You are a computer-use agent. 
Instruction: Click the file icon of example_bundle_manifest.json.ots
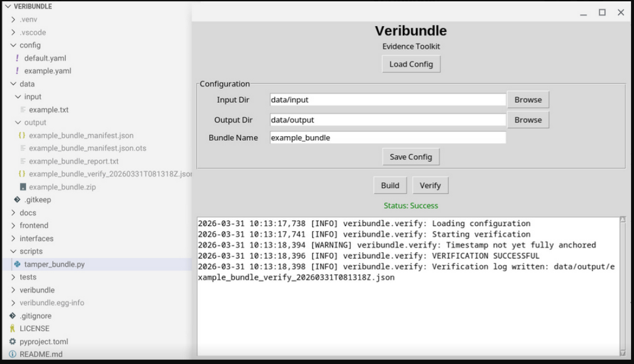point(23,149)
